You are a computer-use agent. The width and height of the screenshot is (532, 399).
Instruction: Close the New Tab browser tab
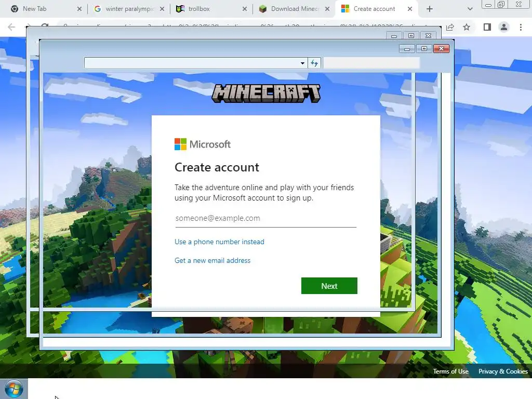pyautogui.click(x=79, y=9)
